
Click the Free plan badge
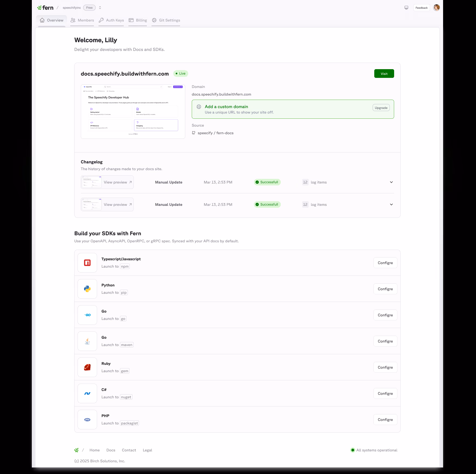point(89,8)
